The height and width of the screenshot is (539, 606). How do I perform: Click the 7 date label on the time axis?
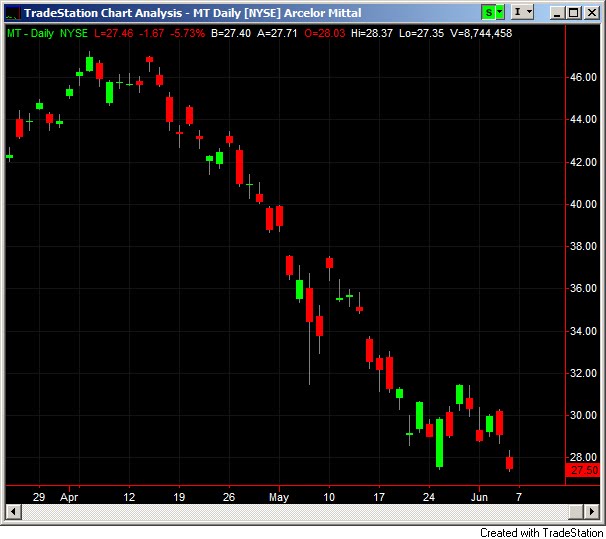pyautogui.click(x=519, y=497)
